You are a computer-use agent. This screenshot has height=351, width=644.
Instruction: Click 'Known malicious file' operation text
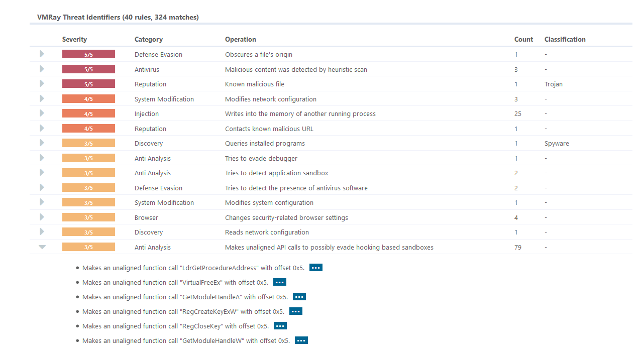pyautogui.click(x=255, y=84)
